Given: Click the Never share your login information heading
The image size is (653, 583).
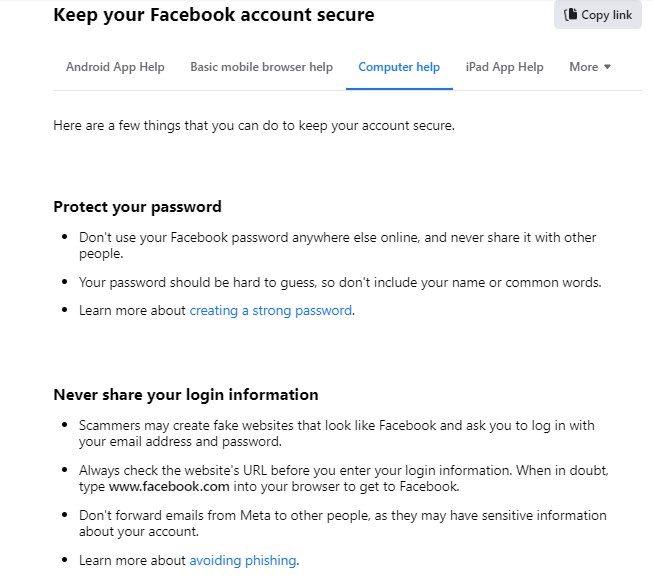Looking at the screenshot, I should [x=185, y=394].
